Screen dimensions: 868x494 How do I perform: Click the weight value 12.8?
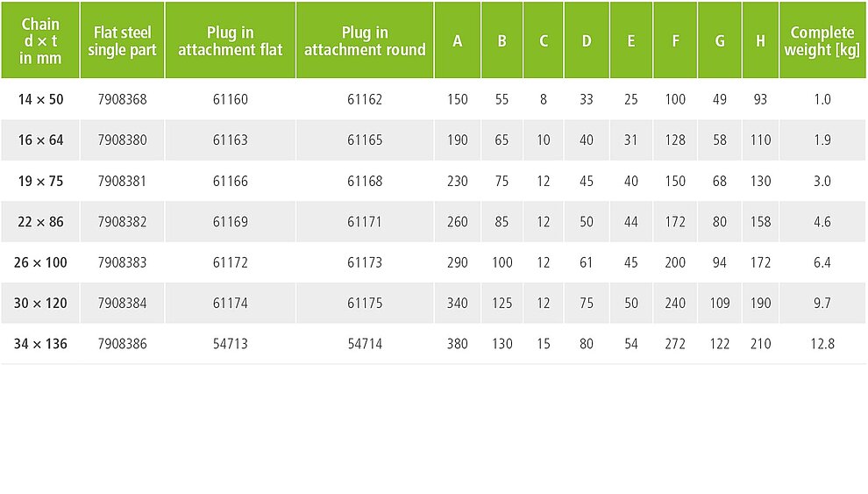pyautogui.click(x=822, y=344)
